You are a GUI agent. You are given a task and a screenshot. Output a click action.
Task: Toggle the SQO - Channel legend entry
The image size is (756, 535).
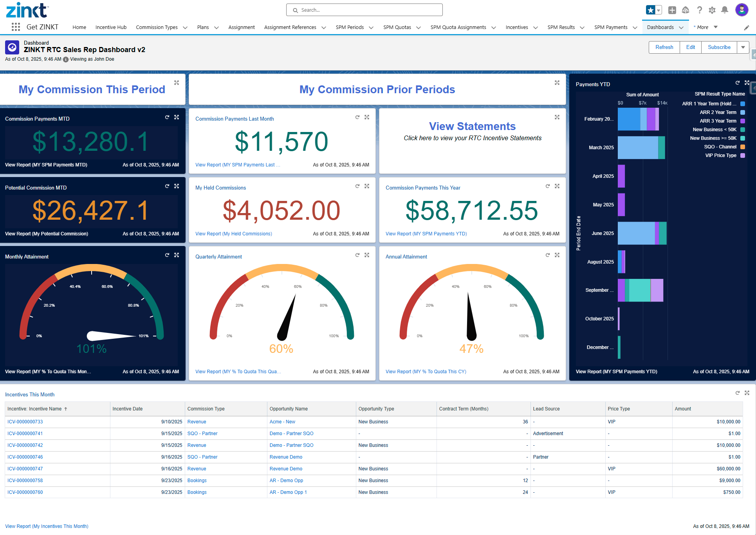click(720, 147)
